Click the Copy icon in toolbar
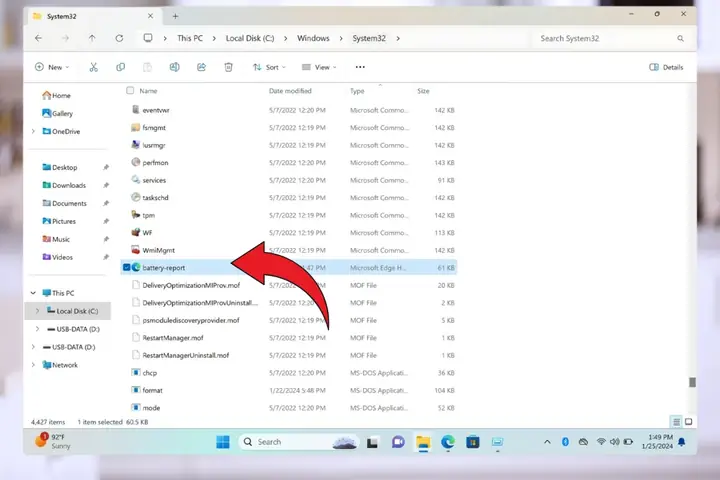 (x=120, y=67)
